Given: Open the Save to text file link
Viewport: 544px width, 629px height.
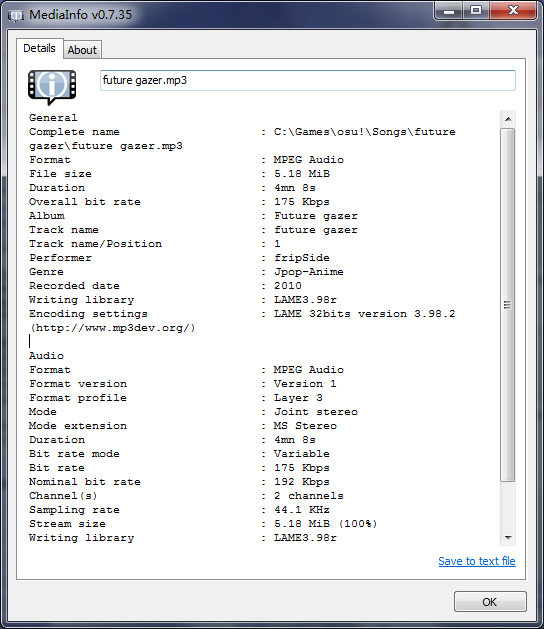Looking at the screenshot, I should [x=477, y=561].
